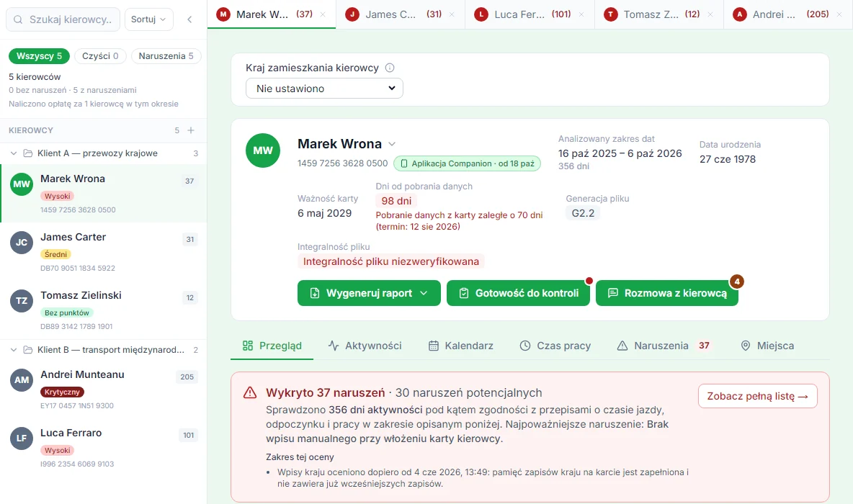Select James Carter in the driver list
Screen dimensions: 853x504
click(x=103, y=252)
